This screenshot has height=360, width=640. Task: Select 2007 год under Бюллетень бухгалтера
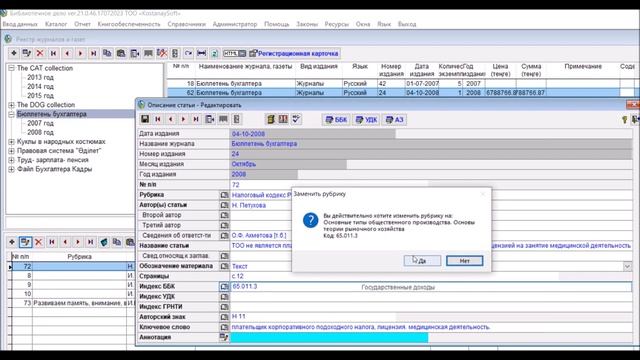[x=40, y=123]
